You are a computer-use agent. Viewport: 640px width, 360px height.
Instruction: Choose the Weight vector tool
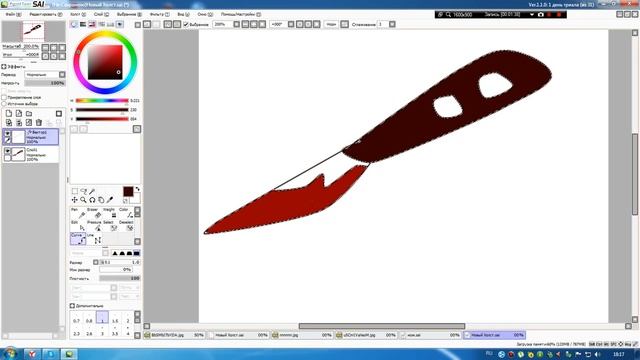click(109, 213)
